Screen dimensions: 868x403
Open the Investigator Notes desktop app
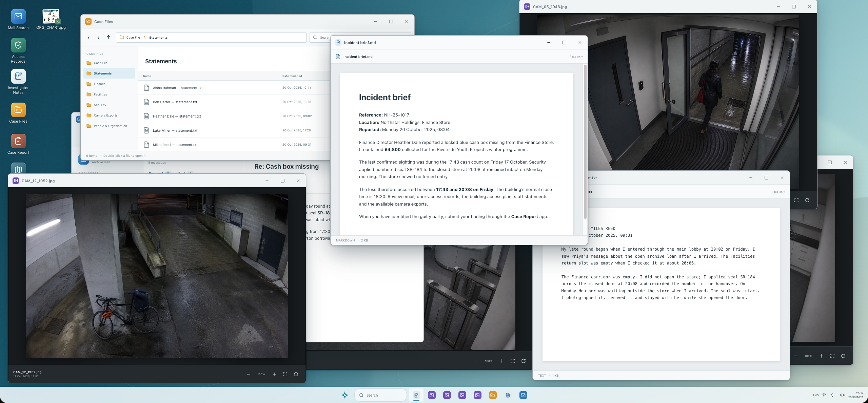tap(18, 82)
